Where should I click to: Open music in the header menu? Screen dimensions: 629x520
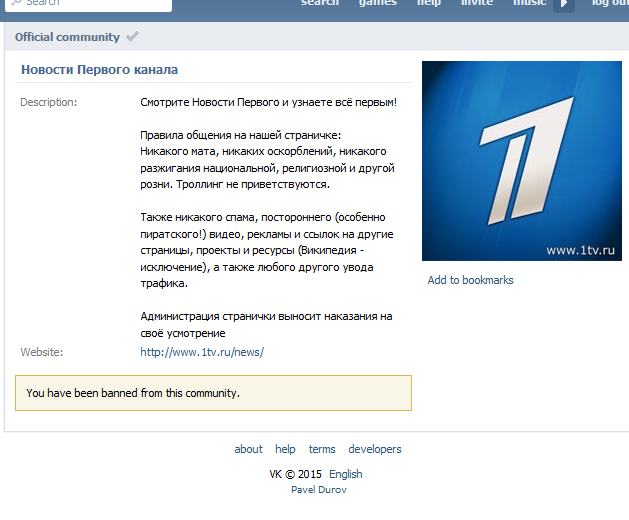[x=530, y=3]
